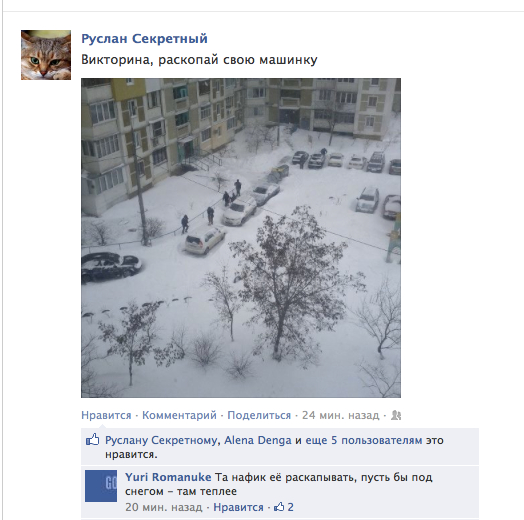
Task: Open the post's 24 мин. назад timestamp
Action: click(341, 415)
